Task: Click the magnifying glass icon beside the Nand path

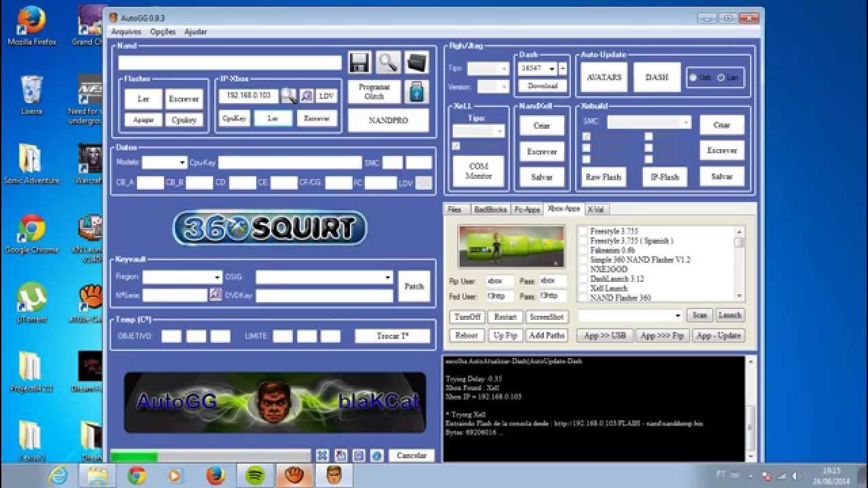Action: (389, 62)
